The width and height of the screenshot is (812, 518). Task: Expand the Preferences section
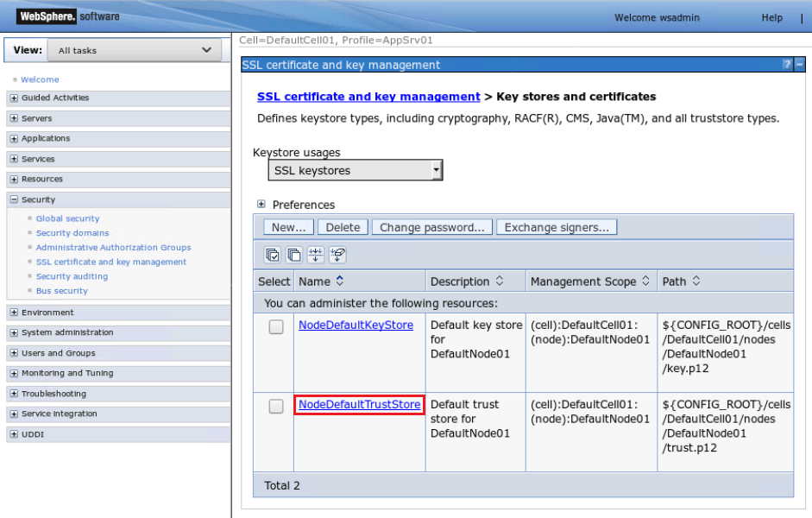click(x=261, y=204)
